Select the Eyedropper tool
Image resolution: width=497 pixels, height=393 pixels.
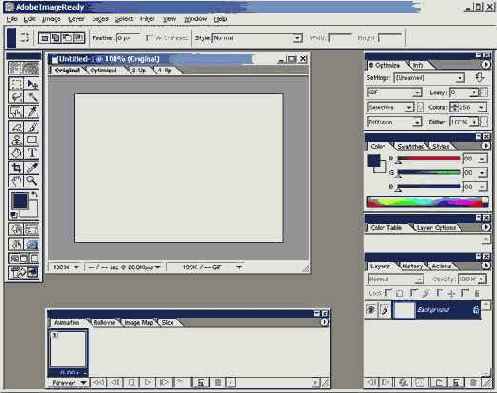(32, 168)
